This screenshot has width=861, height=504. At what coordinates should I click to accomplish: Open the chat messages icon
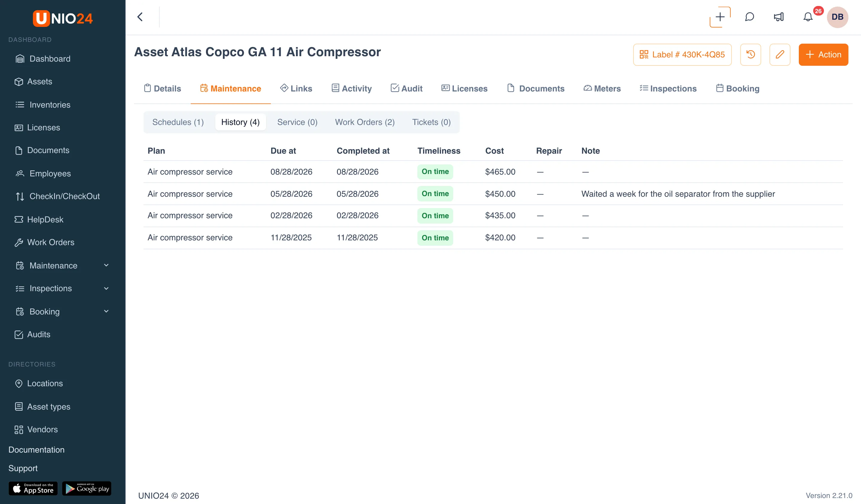749,17
